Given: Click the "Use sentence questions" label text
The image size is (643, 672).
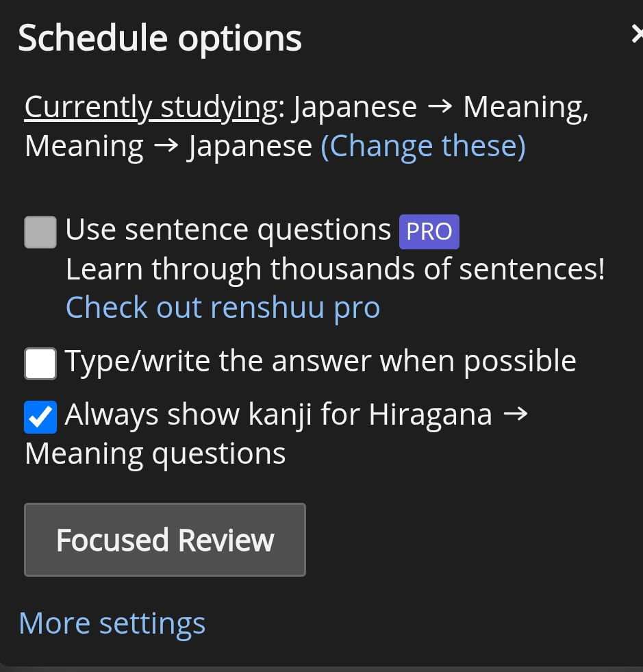Looking at the screenshot, I should click(228, 230).
